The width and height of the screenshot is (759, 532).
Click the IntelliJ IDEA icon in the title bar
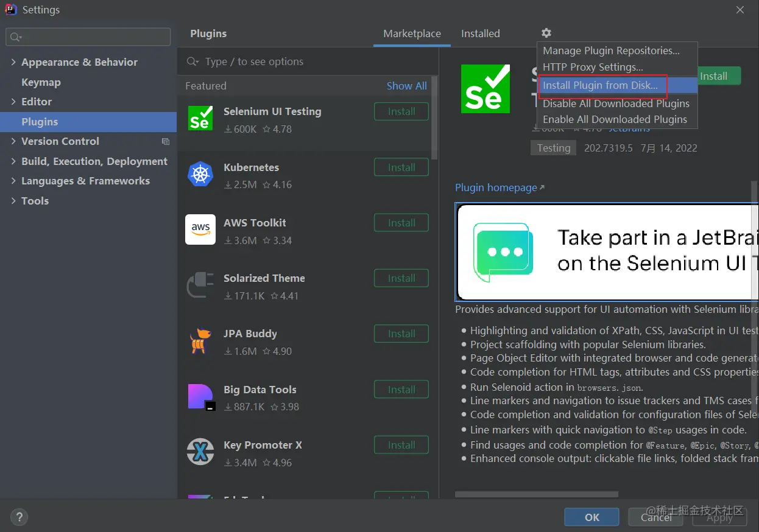click(11, 10)
